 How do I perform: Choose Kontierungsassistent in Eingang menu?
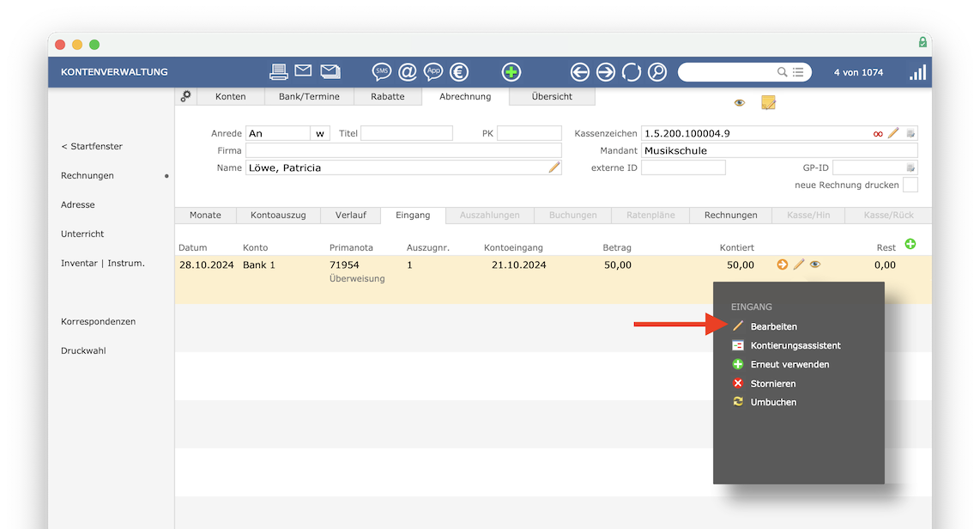tap(795, 345)
